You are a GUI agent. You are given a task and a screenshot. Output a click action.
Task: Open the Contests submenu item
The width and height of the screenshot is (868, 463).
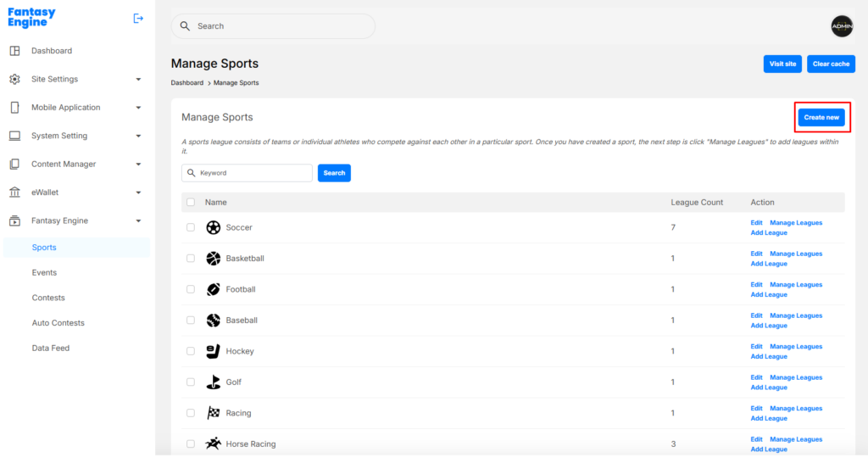tap(48, 298)
